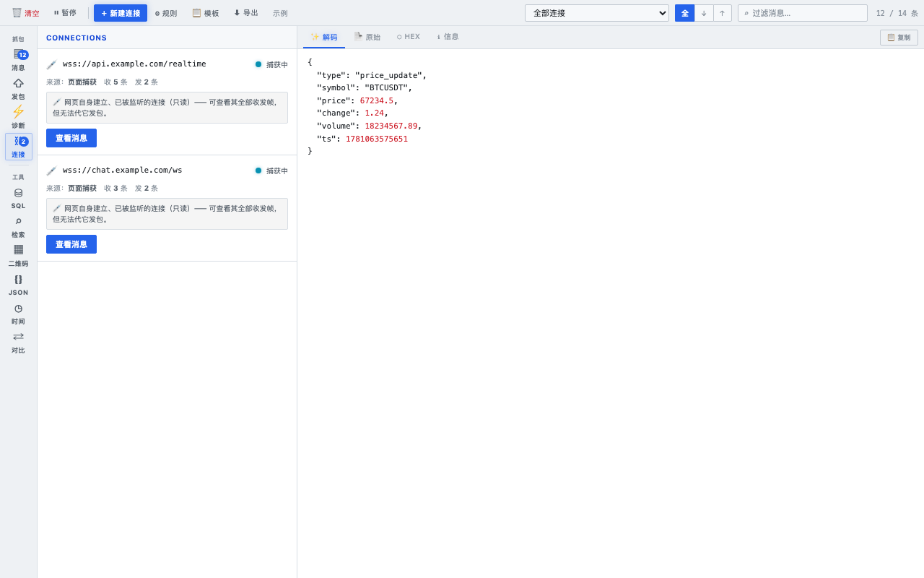
Task: Open the SQL database tool
Action: pos(18,198)
